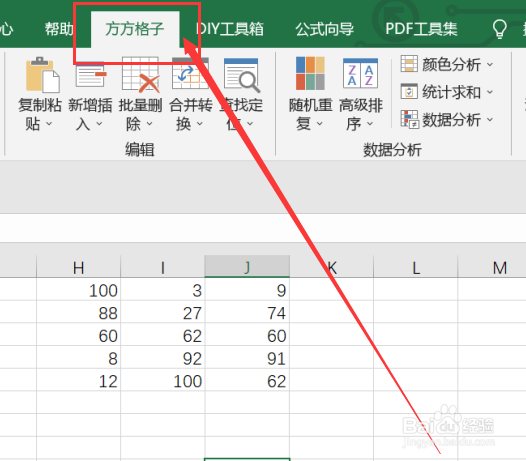Viewport: 526px width, 461px height.
Task: Click the 高级排序 AZ icon
Action: 360,73
